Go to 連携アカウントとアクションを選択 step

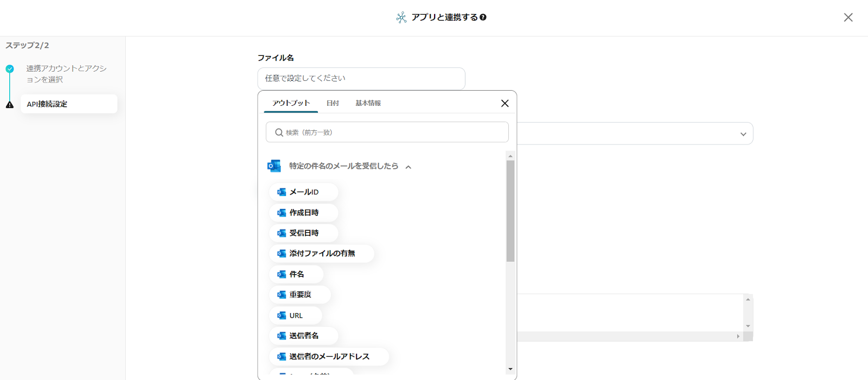pos(66,74)
